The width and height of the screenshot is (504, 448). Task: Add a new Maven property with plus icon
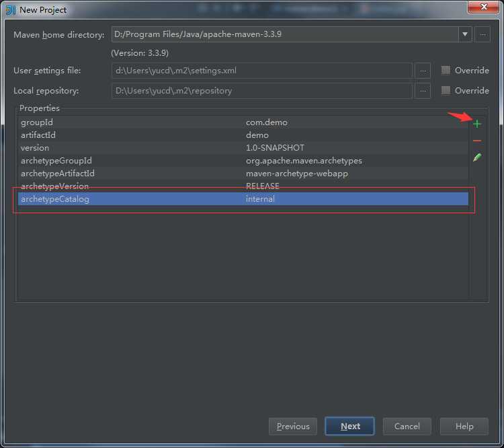click(477, 124)
